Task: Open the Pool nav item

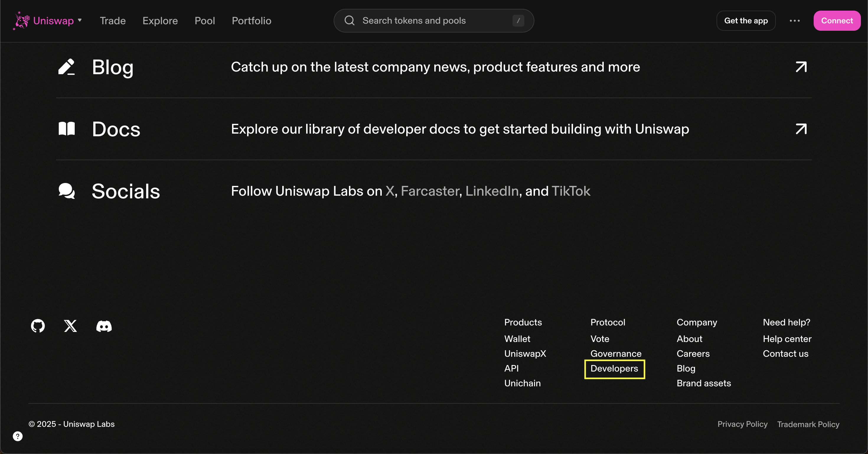Action: coord(205,21)
